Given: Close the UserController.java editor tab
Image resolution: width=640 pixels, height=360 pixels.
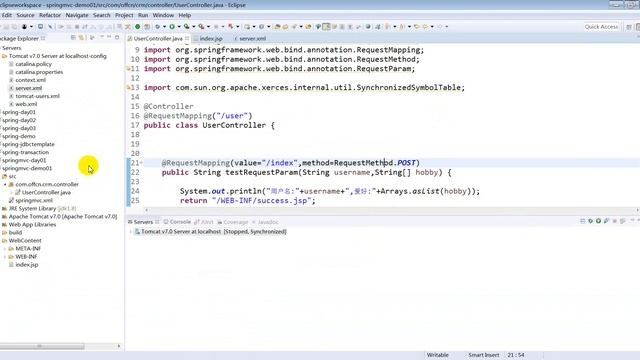Looking at the screenshot, I should coord(187,38).
